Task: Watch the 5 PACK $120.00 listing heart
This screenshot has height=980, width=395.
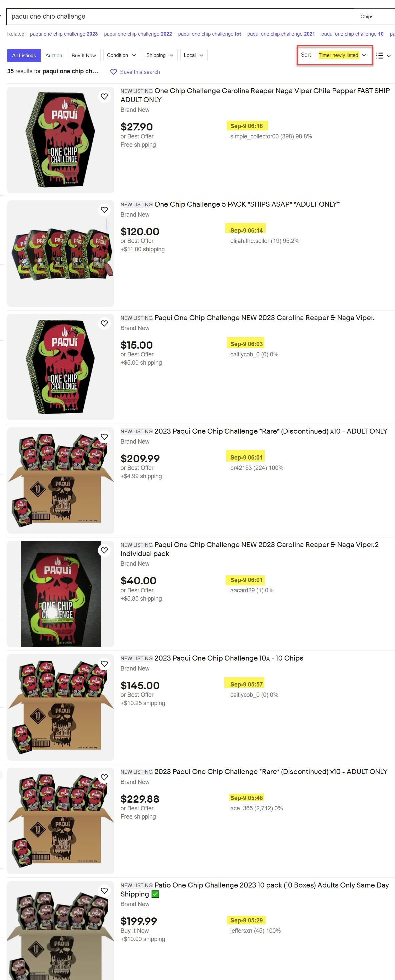Action: pos(104,210)
